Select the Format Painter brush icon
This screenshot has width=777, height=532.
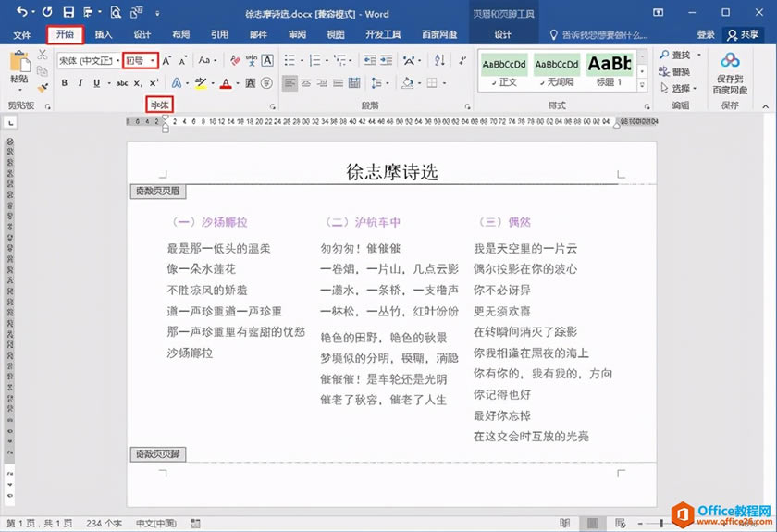click(43, 88)
